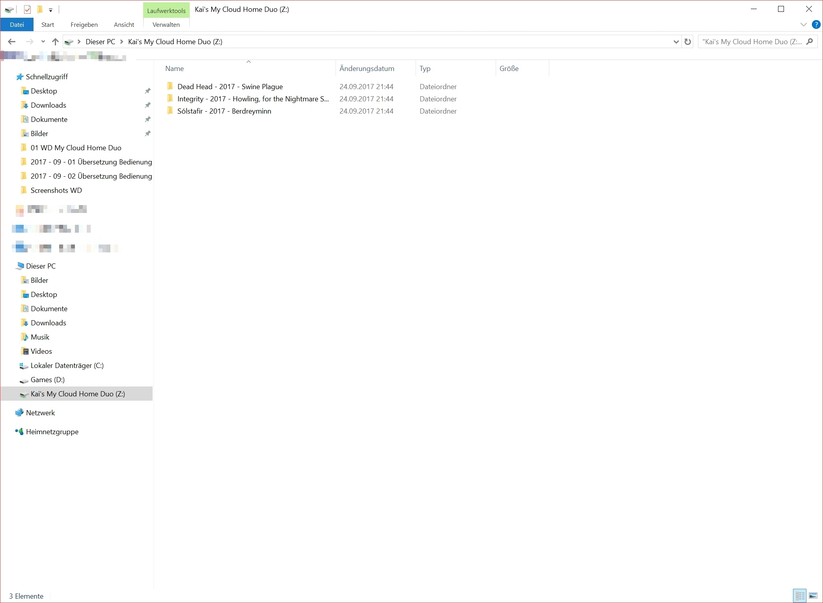Open the Netzwerk location in sidebar

[40, 413]
